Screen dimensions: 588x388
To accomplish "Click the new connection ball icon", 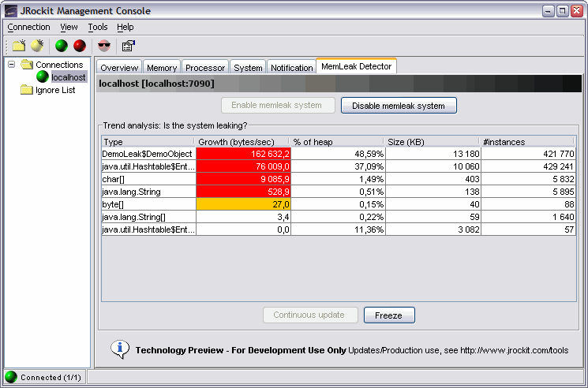I will (x=37, y=46).
